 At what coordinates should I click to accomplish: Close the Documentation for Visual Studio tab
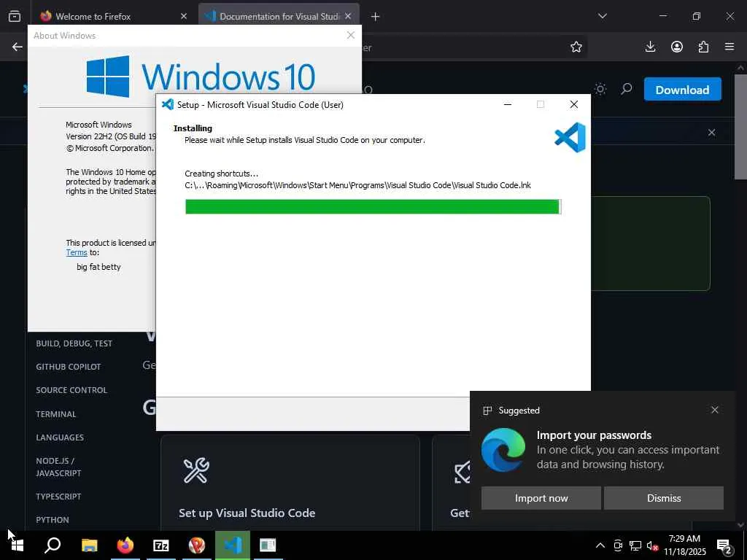click(348, 16)
